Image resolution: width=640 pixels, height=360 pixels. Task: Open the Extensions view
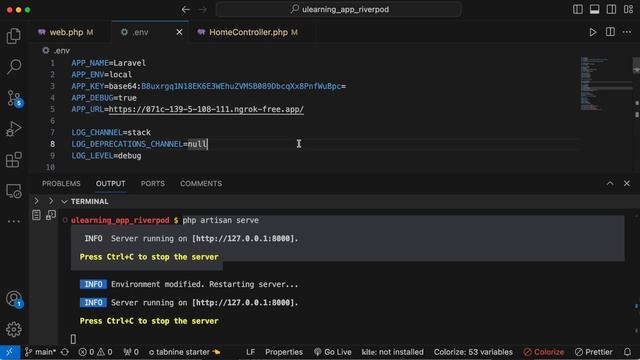click(13, 160)
